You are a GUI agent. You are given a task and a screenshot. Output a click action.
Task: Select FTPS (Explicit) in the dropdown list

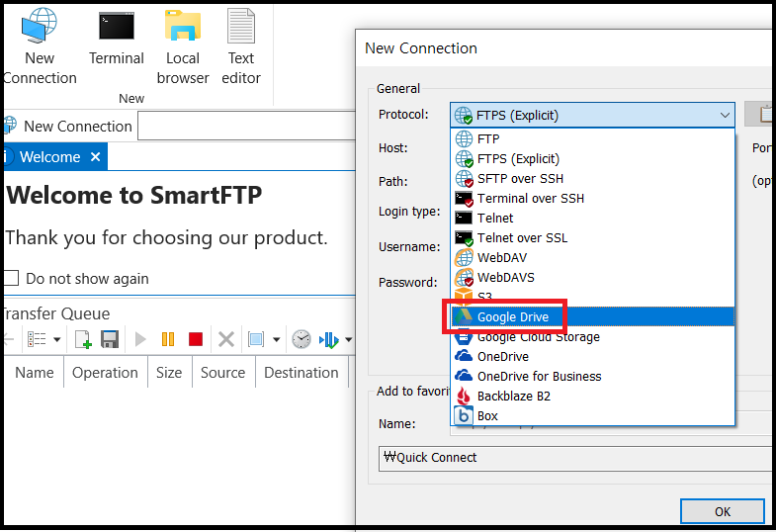[x=592, y=159]
